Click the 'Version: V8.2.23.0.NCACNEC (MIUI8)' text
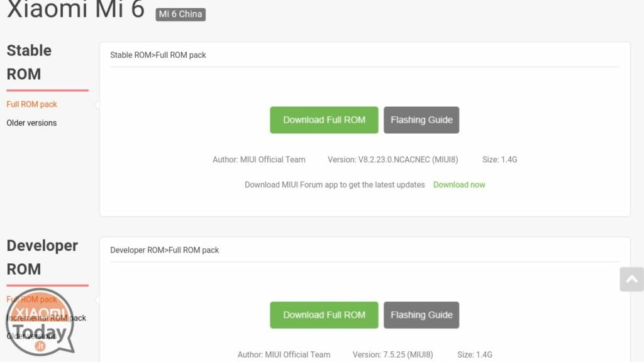 click(x=392, y=160)
